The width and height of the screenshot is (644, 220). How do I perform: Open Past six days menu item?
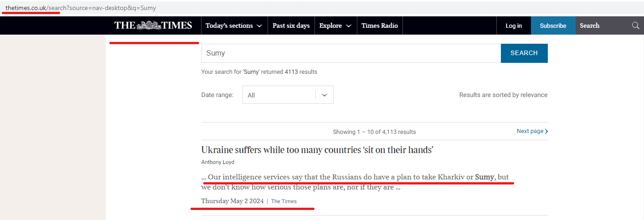(x=291, y=26)
